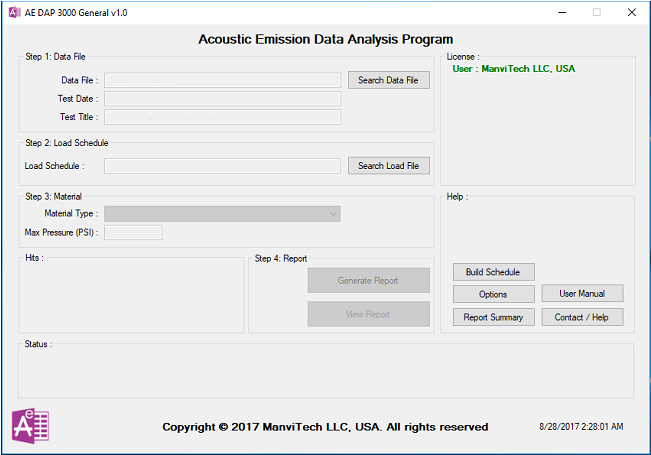Click the maximize window button
This screenshot has height=455, width=651.
(x=597, y=12)
